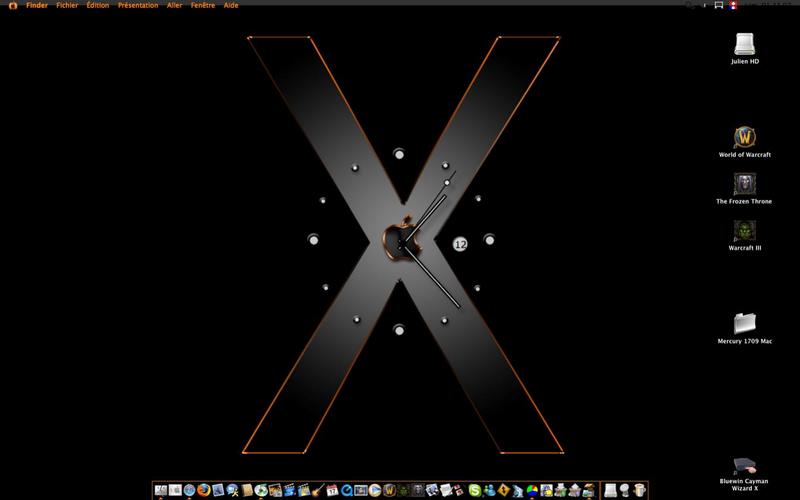
Task: Open the Apple menu
Action: (12, 5)
